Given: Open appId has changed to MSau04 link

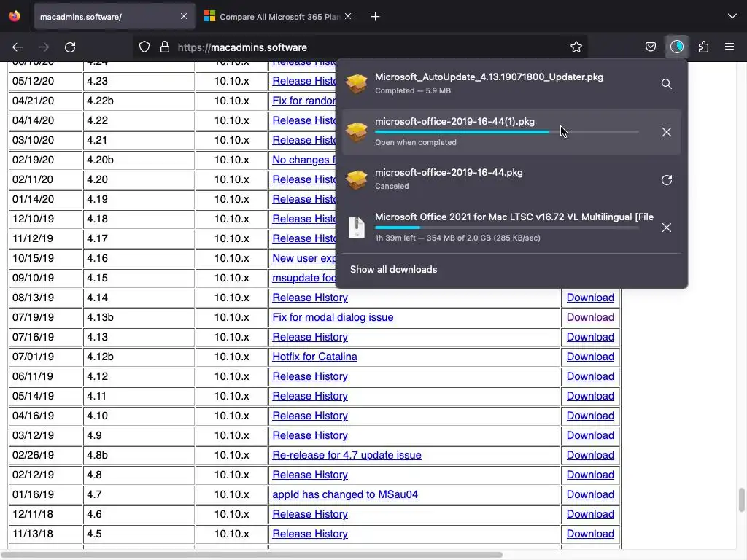Looking at the screenshot, I should coord(345,494).
